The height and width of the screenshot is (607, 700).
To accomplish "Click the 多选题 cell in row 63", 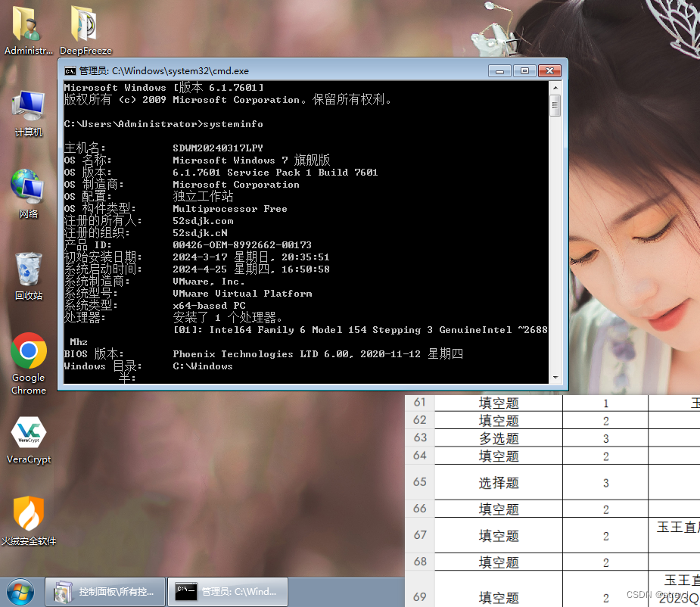I will pyautogui.click(x=499, y=438).
